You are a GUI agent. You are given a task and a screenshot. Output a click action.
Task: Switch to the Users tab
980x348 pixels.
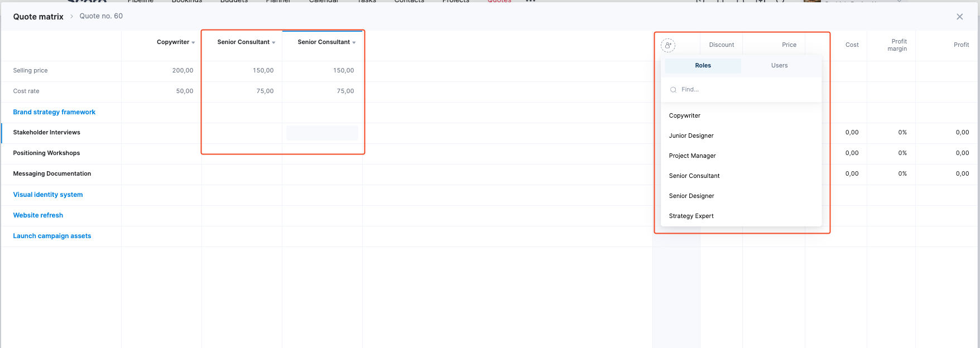(779, 66)
